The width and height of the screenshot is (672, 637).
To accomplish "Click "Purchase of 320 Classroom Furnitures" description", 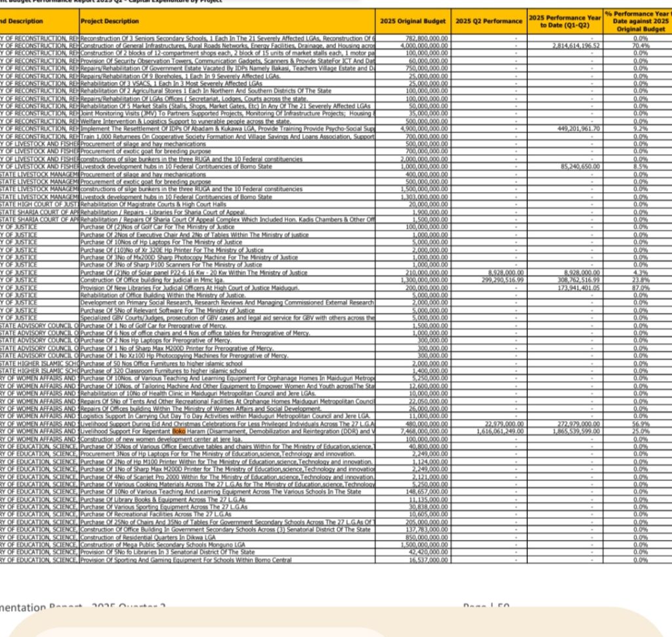I will click(x=163, y=371).
